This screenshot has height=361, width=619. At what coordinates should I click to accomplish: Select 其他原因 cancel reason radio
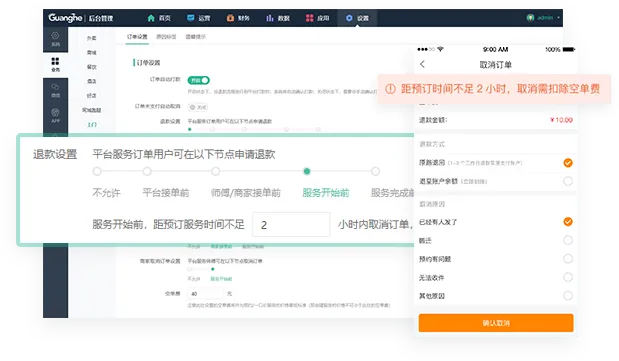[x=568, y=295]
